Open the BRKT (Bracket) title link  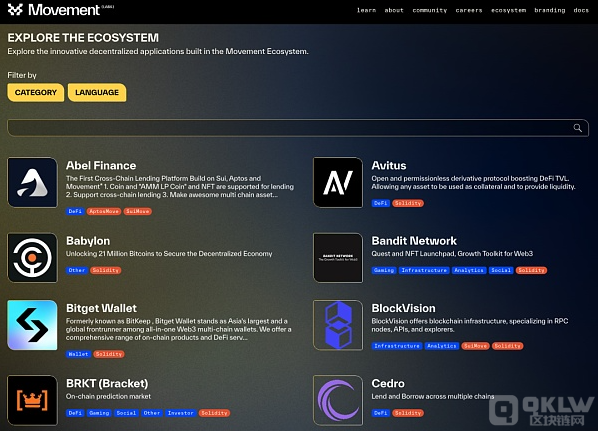click(107, 383)
